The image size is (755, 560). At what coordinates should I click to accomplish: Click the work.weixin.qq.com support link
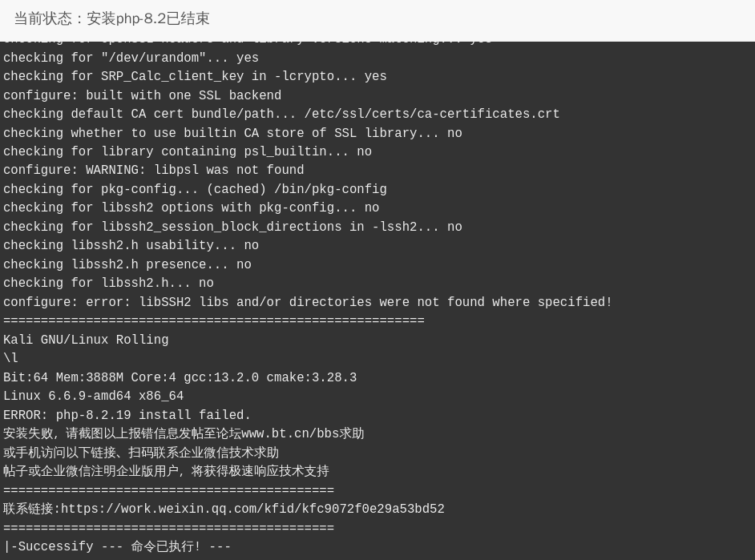tap(252, 509)
